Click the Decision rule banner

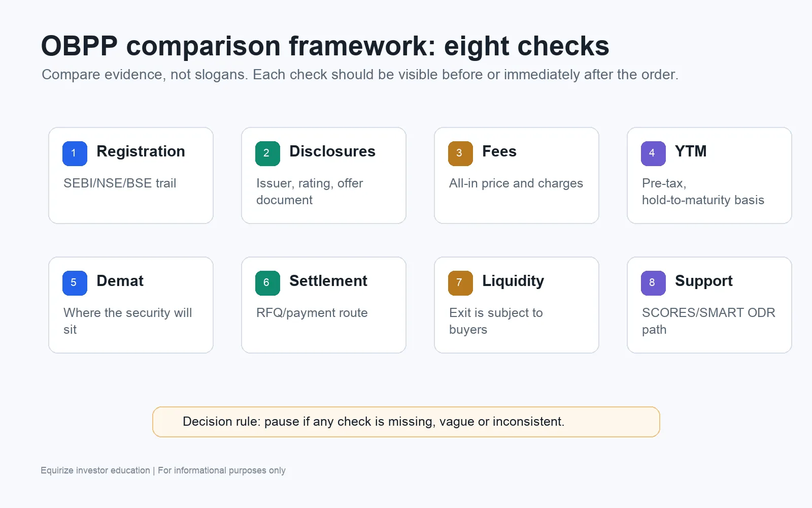406,422
